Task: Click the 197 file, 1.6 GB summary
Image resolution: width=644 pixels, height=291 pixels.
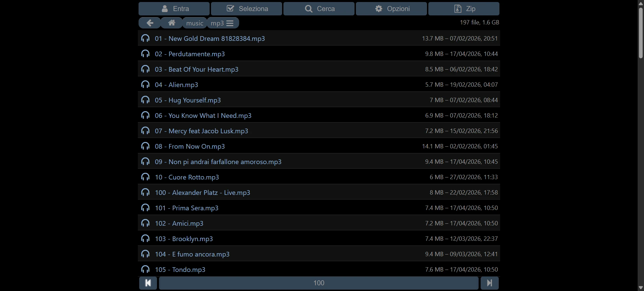Action: point(480,22)
